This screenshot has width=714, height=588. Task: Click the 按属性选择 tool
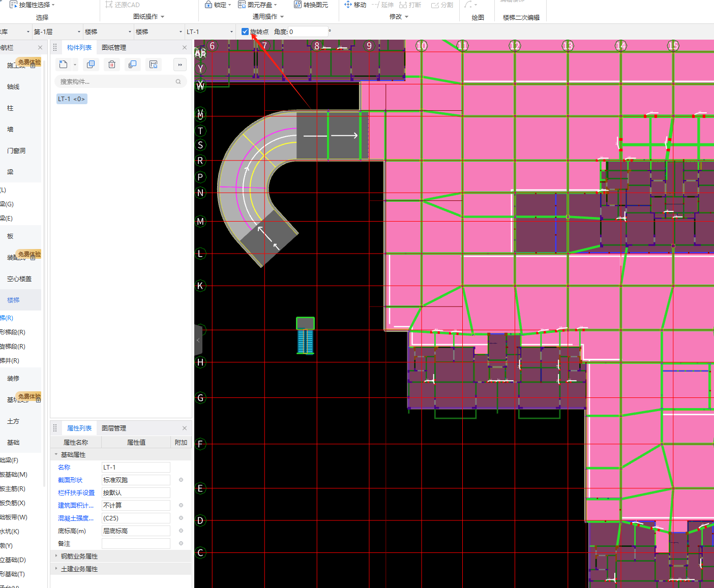pyautogui.click(x=32, y=5)
